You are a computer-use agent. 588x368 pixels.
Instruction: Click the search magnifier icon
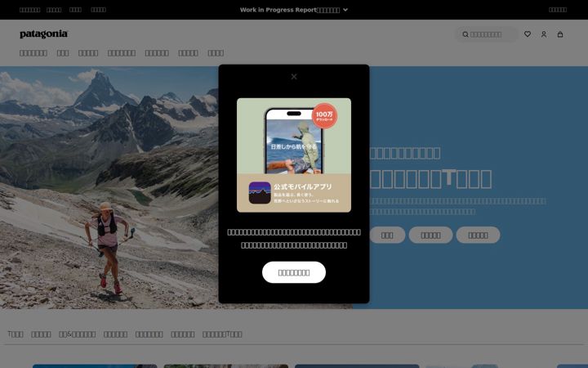coord(465,34)
